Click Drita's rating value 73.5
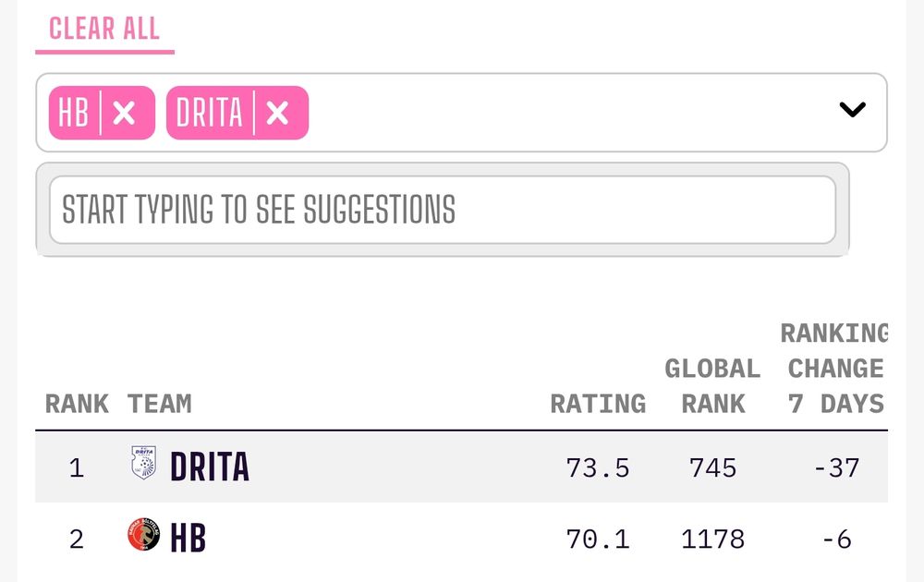 click(x=598, y=468)
